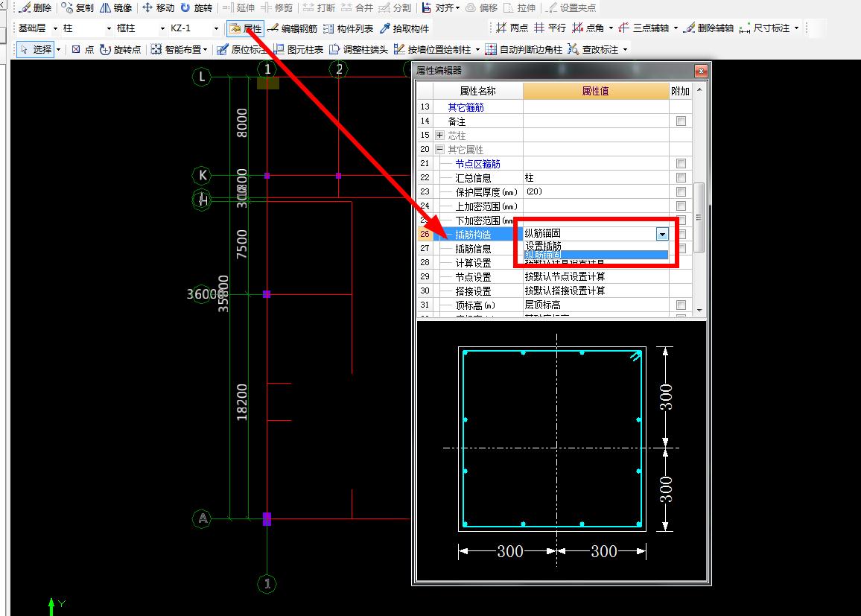Click the 偏移 (offset) tool

(x=482, y=7)
